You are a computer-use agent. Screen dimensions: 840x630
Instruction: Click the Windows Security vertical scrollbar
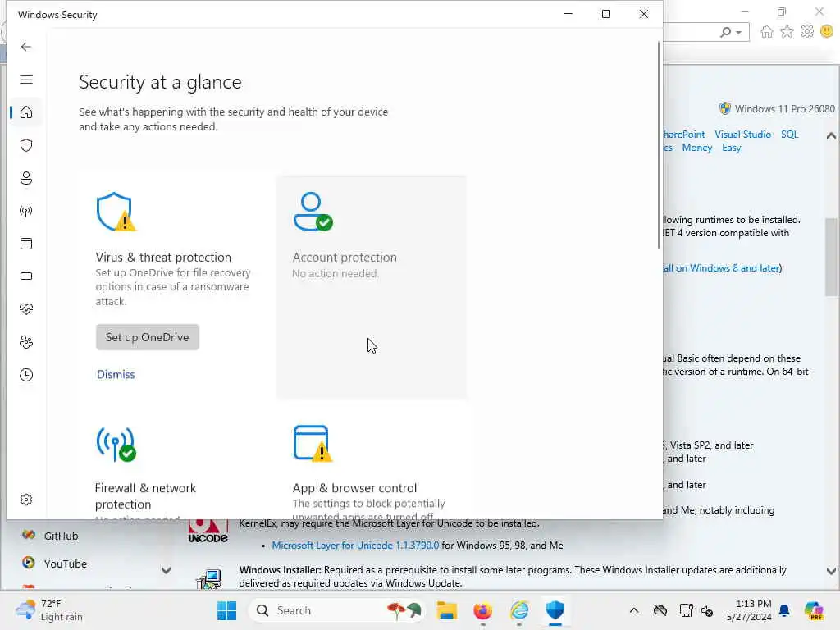point(659,144)
